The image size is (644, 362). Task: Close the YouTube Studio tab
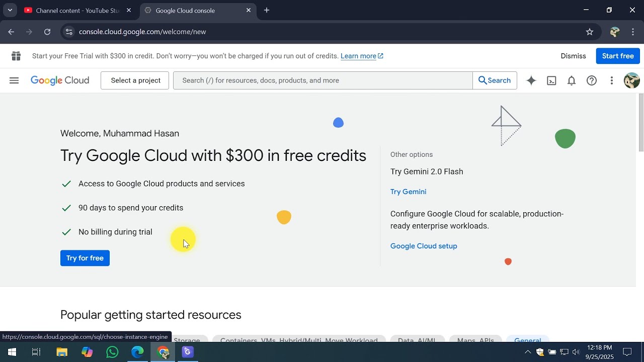tap(129, 10)
